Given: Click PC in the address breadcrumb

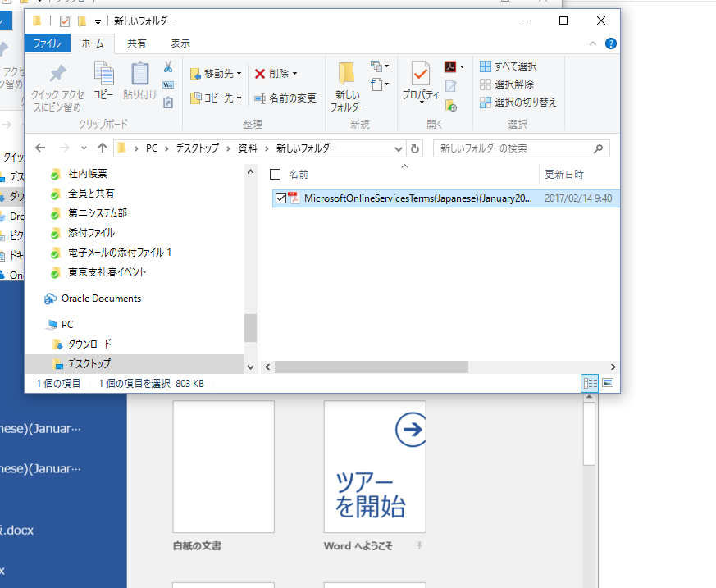Looking at the screenshot, I should 152,148.
